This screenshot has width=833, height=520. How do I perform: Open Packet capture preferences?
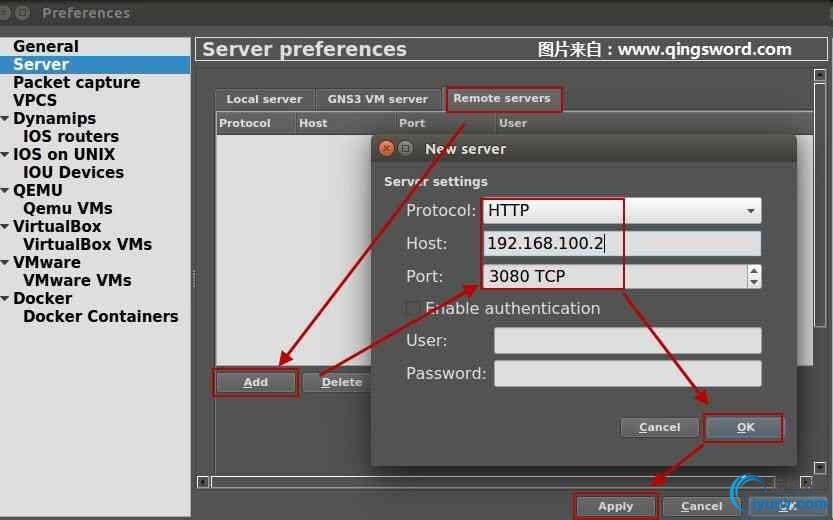click(x=76, y=82)
